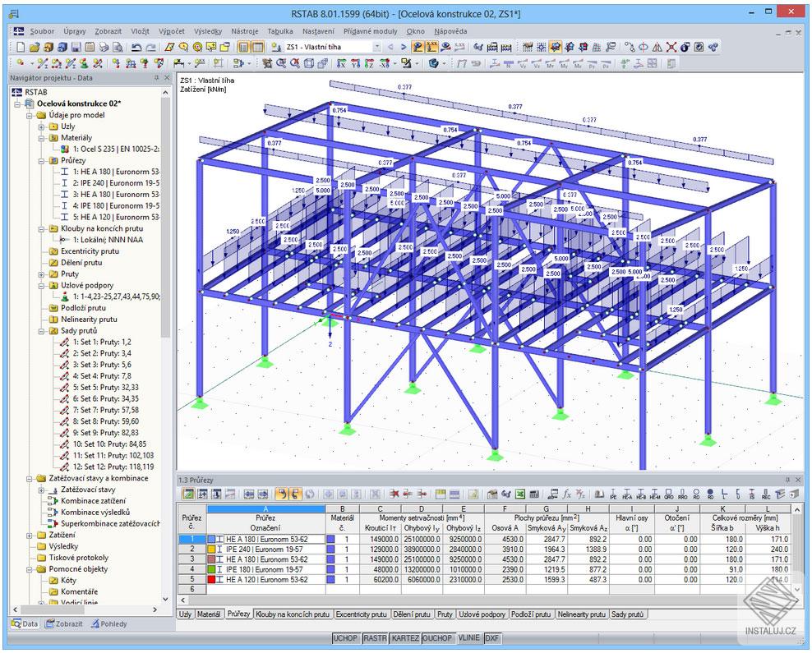
Task: Click the red X delete icon in top toolbar
Action: click(x=671, y=47)
